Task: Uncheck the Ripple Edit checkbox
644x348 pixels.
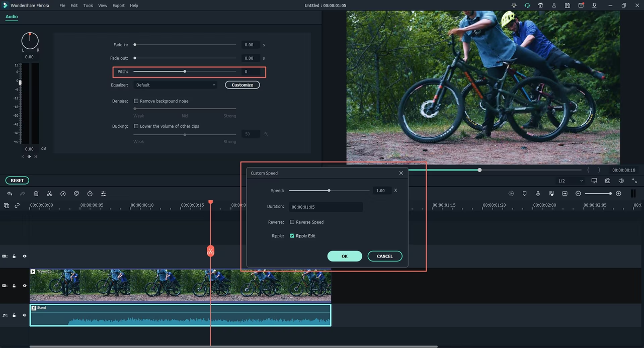Action: (292, 236)
